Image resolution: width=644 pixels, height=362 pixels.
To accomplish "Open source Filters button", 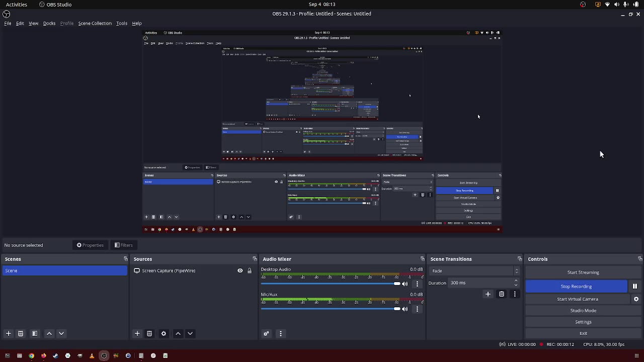I will point(123,245).
